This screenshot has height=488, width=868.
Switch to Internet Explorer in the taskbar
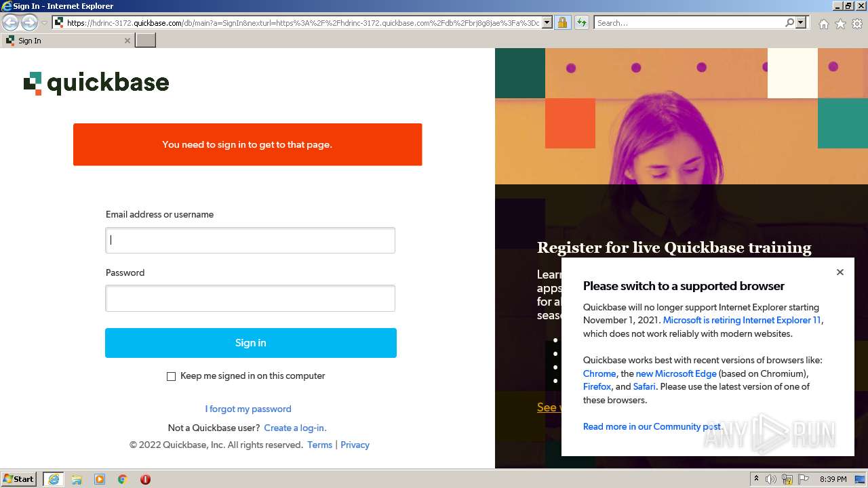pos(53,479)
